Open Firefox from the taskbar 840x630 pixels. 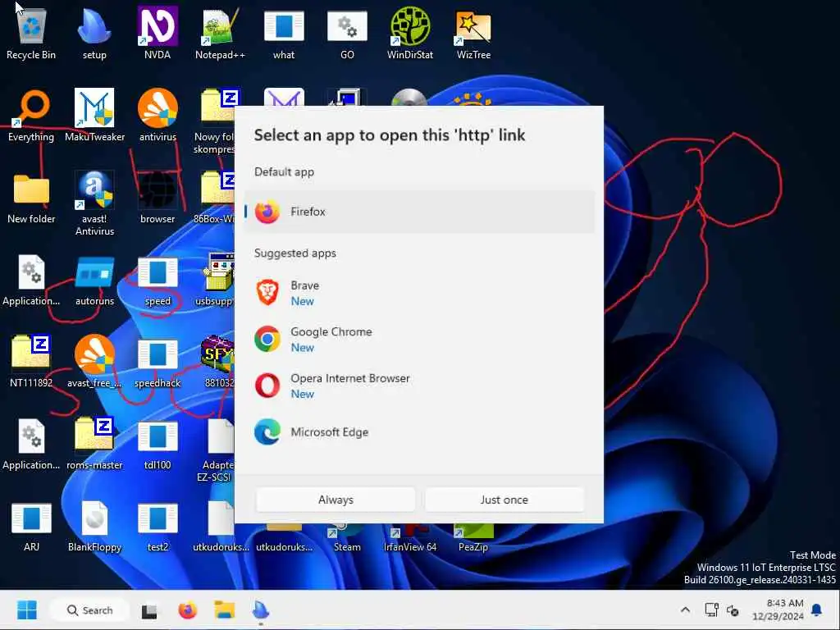pos(188,610)
